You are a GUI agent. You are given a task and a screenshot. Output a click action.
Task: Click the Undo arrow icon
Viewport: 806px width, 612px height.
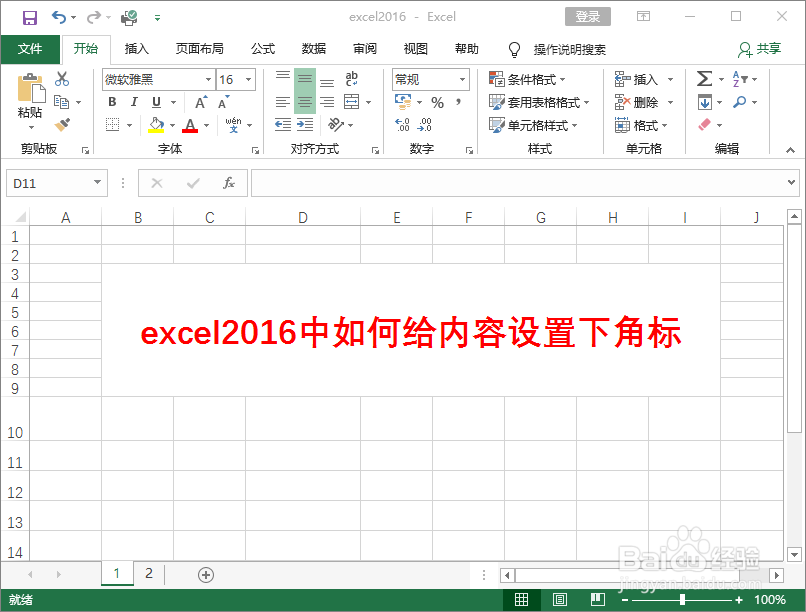(x=59, y=17)
